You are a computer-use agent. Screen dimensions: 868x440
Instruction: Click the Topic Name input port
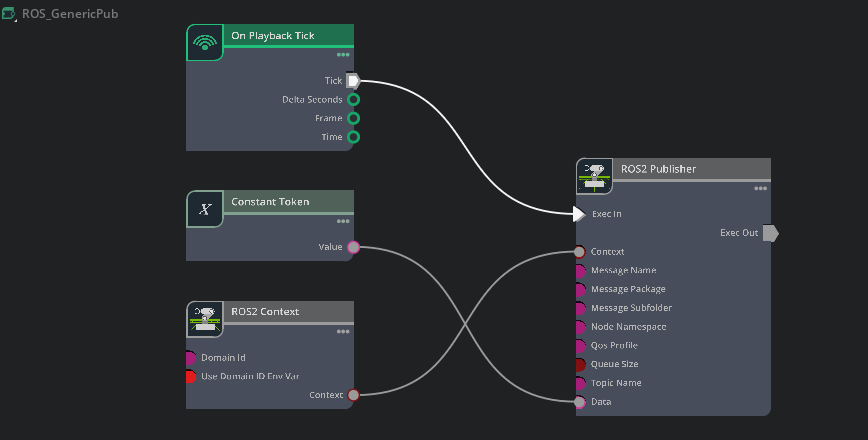[580, 383]
